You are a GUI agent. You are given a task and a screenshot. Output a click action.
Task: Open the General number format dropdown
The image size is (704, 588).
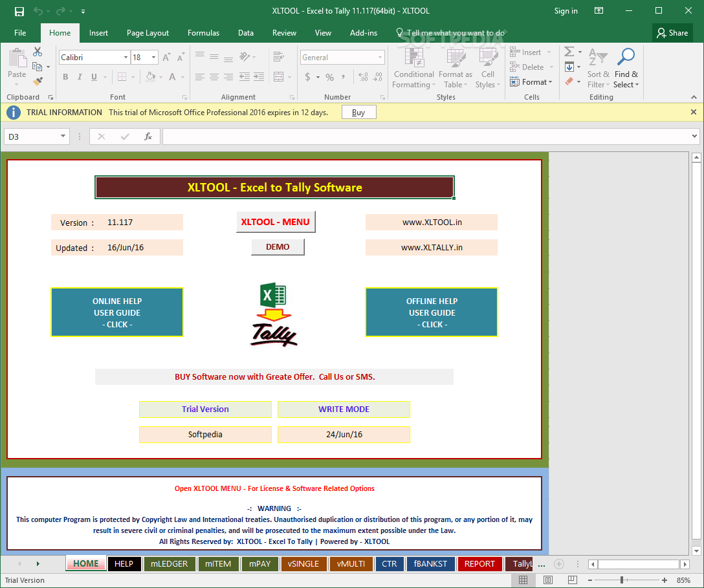[x=342, y=57]
